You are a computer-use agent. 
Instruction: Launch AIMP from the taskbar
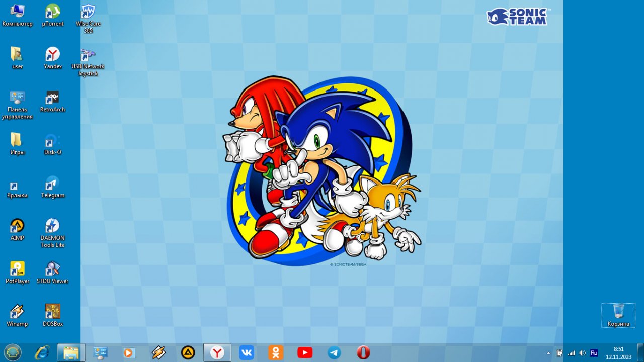188,353
